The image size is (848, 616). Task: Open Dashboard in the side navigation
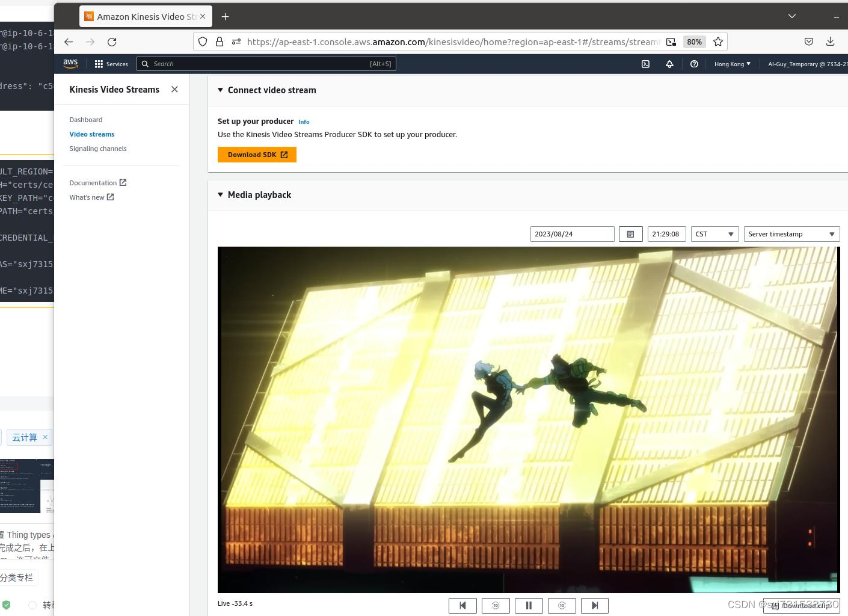[x=86, y=120]
